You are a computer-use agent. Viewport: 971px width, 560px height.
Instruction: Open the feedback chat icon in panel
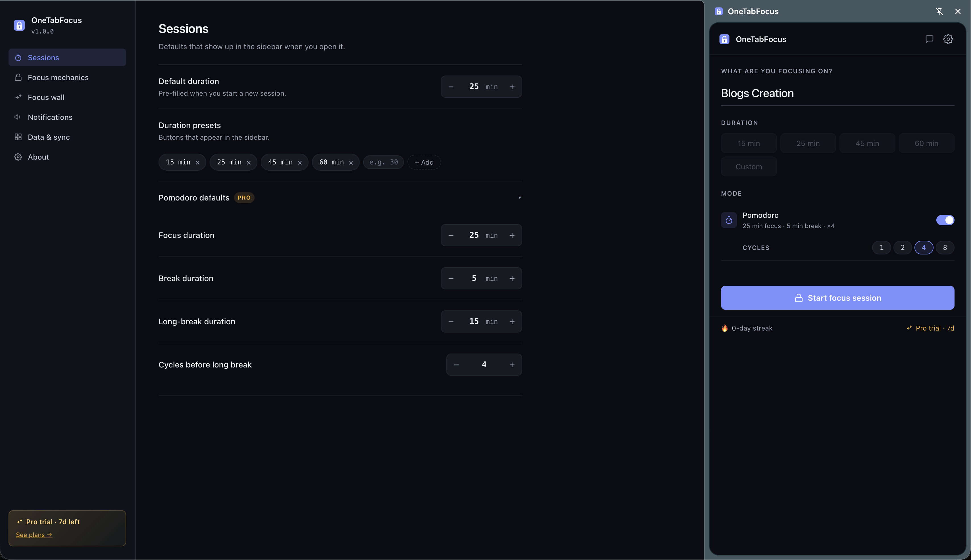(x=930, y=39)
